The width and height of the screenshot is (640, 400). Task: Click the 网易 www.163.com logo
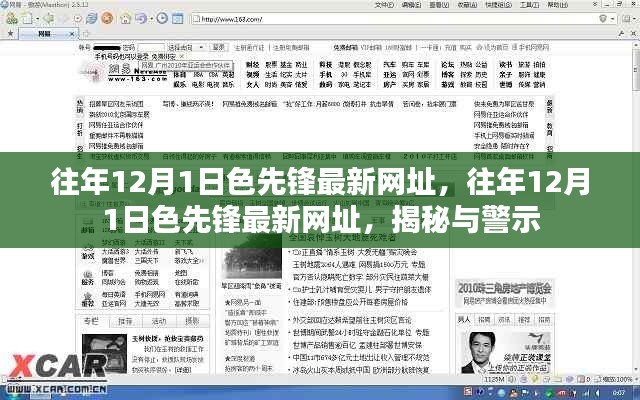pyautogui.click(x=124, y=71)
